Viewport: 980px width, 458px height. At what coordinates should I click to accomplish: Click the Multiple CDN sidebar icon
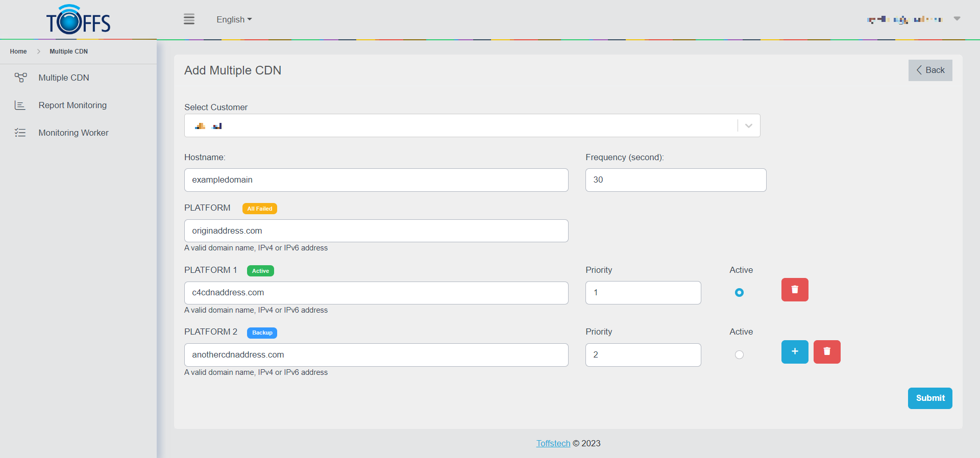pos(20,78)
